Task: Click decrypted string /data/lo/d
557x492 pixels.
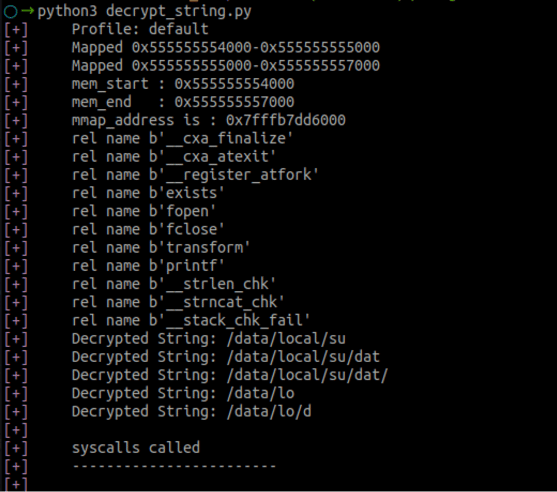Action: click(269, 412)
